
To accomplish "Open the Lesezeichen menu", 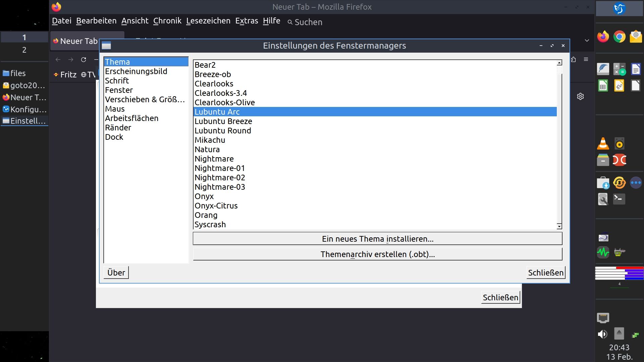I will 208,21.
